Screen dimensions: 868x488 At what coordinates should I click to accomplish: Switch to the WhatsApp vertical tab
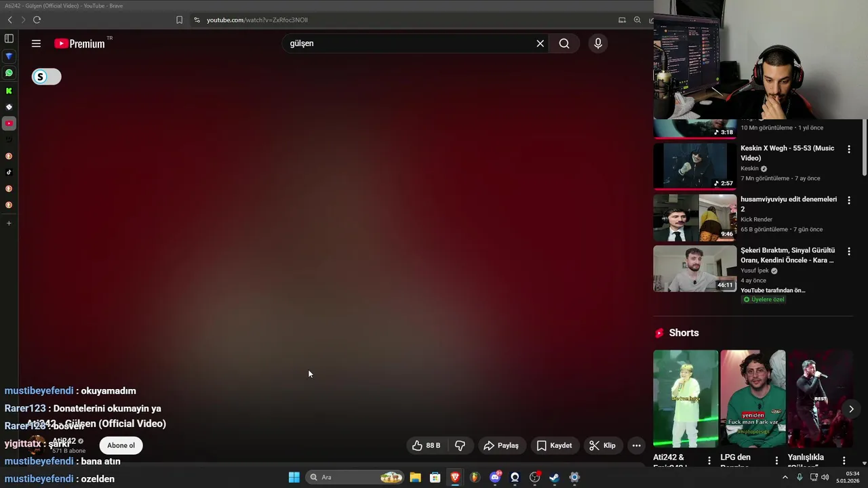9,73
